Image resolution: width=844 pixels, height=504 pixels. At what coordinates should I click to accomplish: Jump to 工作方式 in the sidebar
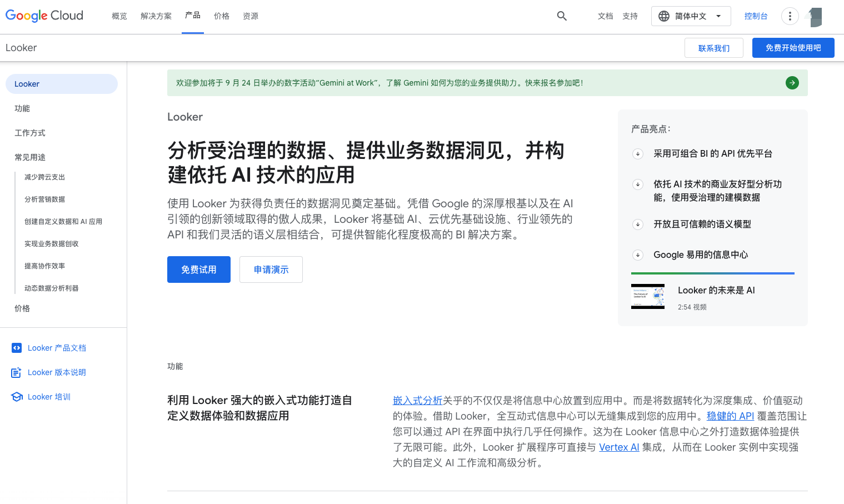click(x=30, y=133)
